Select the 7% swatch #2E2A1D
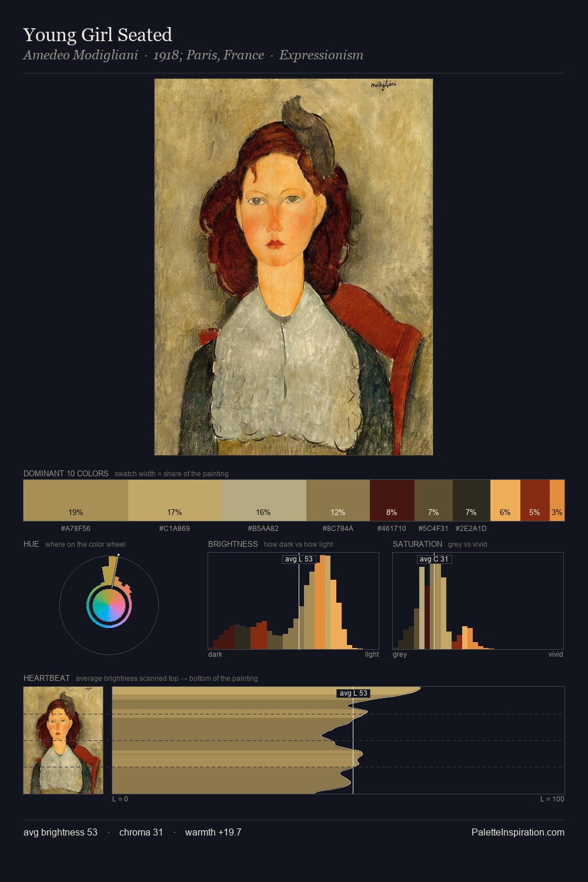 coord(472,500)
